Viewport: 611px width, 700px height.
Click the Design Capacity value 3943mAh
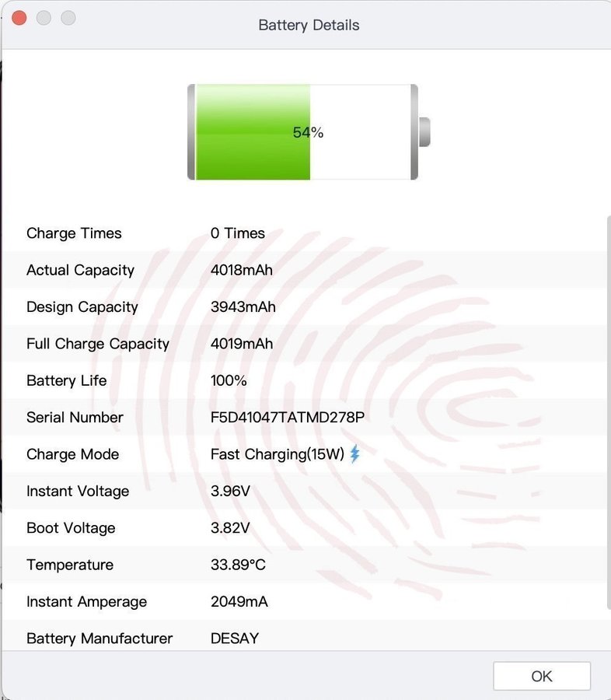(x=243, y=307)
